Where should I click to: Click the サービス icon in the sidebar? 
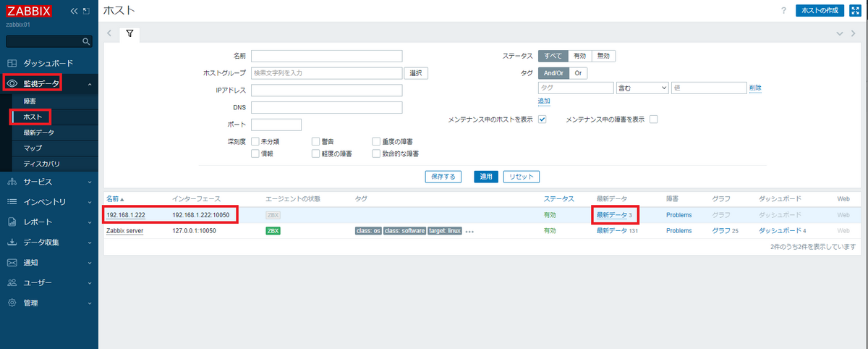[12, 181]
